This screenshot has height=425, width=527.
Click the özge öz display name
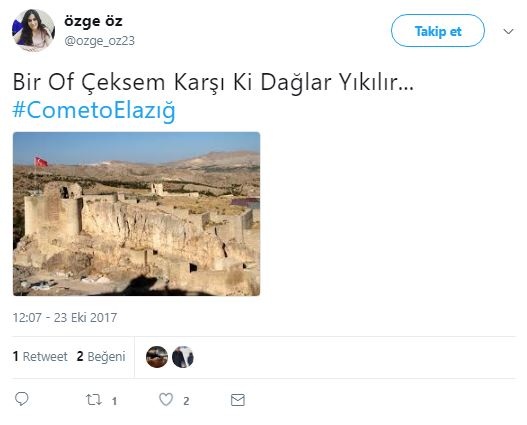pyautogui.click(x=93, y=21)
